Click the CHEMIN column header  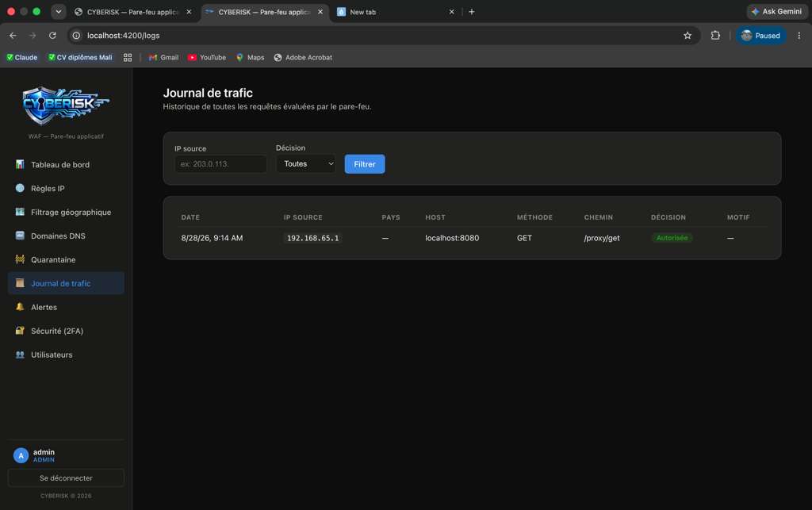click(599, 217)
